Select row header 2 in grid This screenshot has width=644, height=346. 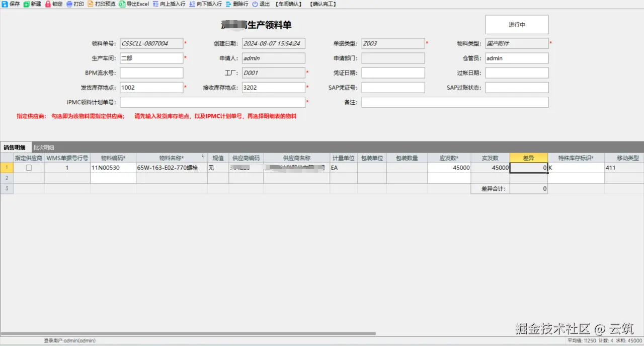point(7,178)
